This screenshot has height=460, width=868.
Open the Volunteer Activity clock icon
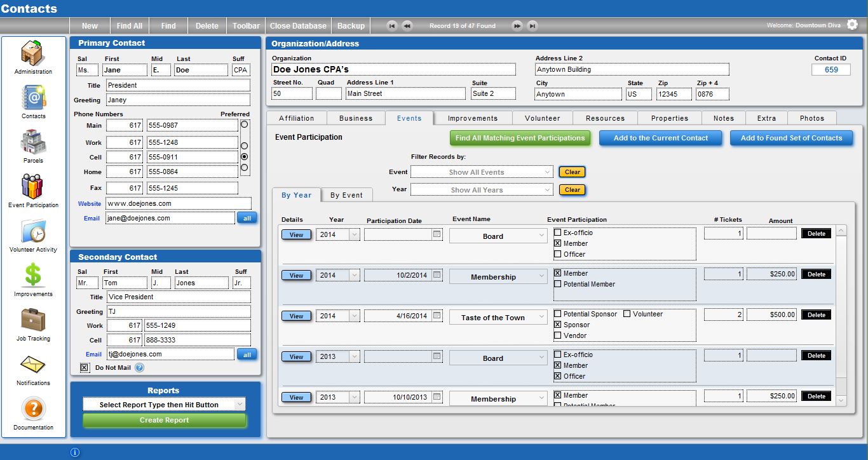click(x=33, y=231)
